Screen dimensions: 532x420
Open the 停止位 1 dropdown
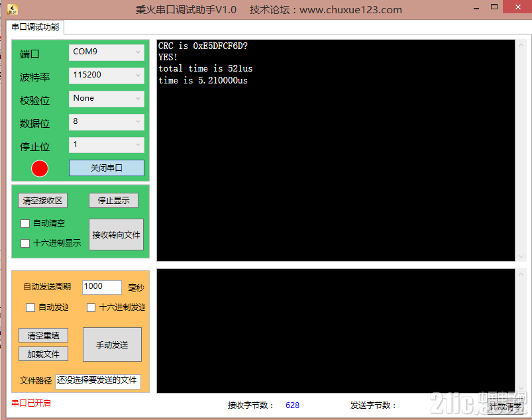107,144
